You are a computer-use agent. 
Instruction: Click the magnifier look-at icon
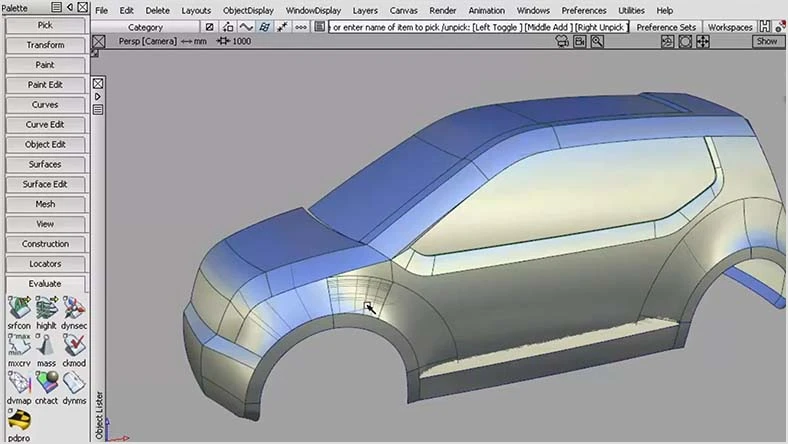[597, 41]
